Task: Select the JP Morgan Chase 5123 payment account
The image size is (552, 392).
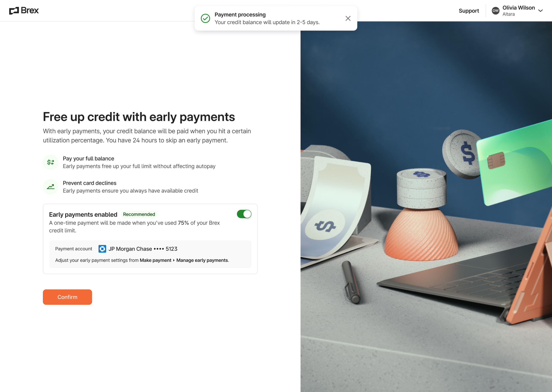Action: pos(138,249)
